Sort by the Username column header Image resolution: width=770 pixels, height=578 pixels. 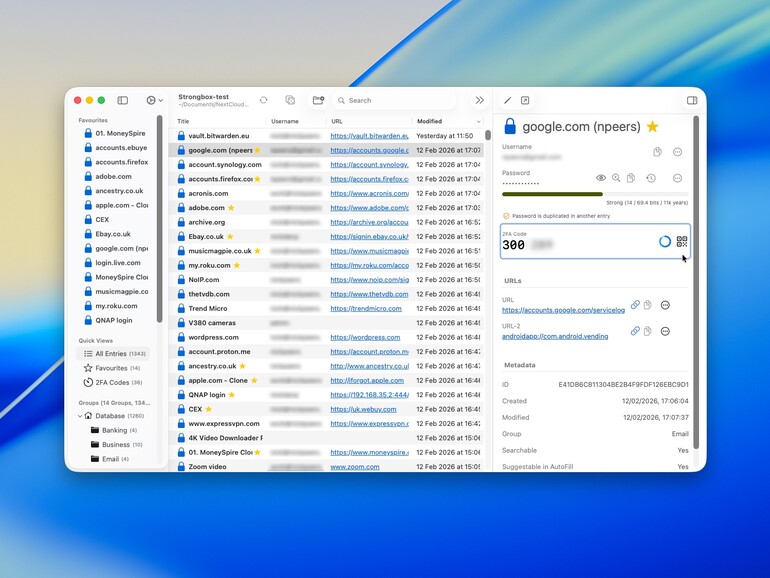[x=285, y=121]
